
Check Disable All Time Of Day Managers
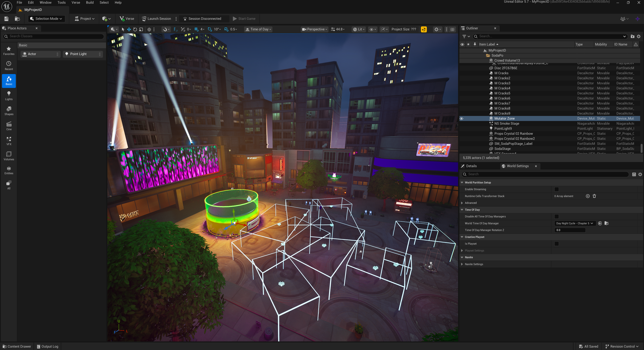click(556, 217)
